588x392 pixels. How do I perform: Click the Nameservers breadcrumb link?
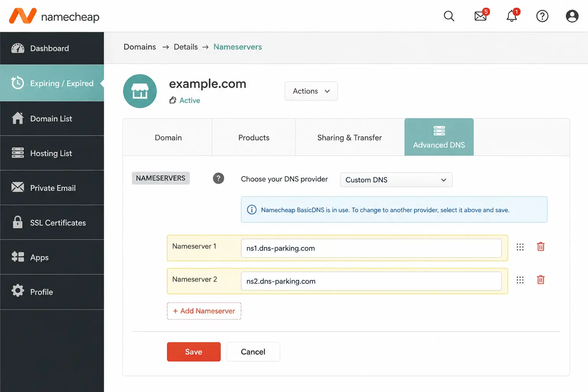[238, 47]
